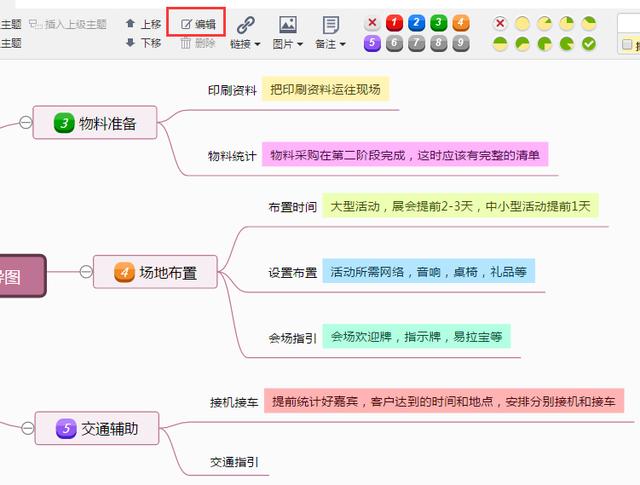This screenshot has width=640, height=485.
Task: Select the orange priority 4 icon
Action: click(460, 23)
